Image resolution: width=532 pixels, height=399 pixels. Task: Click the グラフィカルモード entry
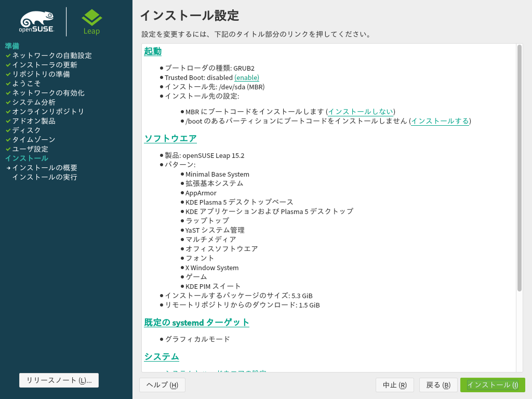(x=197, y=339)
